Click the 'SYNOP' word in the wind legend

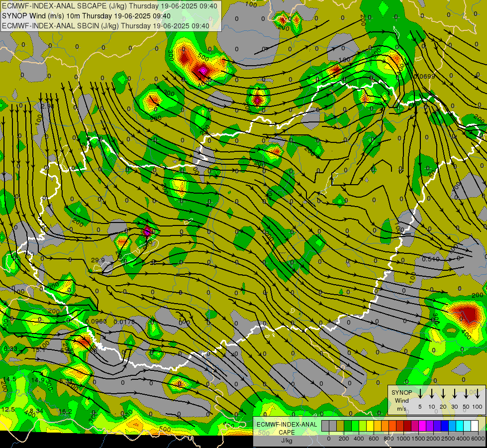(401, 393)
